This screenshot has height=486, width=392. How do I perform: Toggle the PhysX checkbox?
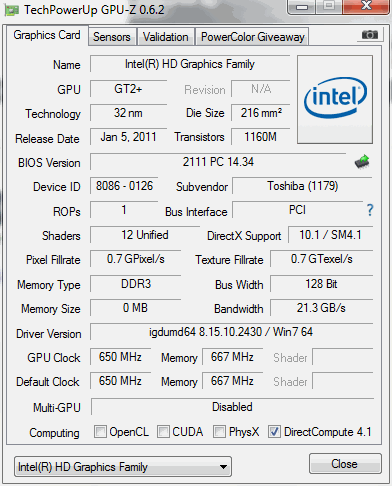click(x=219, y=431)
